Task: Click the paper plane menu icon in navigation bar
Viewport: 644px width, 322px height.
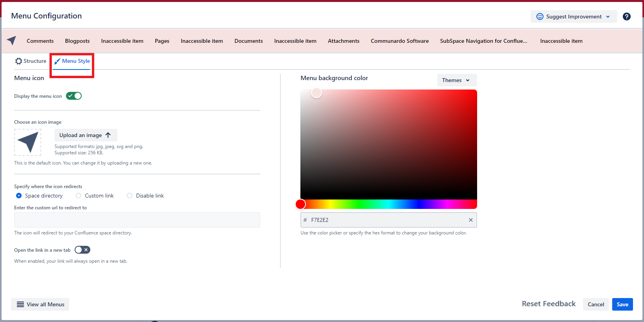Action: tap(12, 40)
